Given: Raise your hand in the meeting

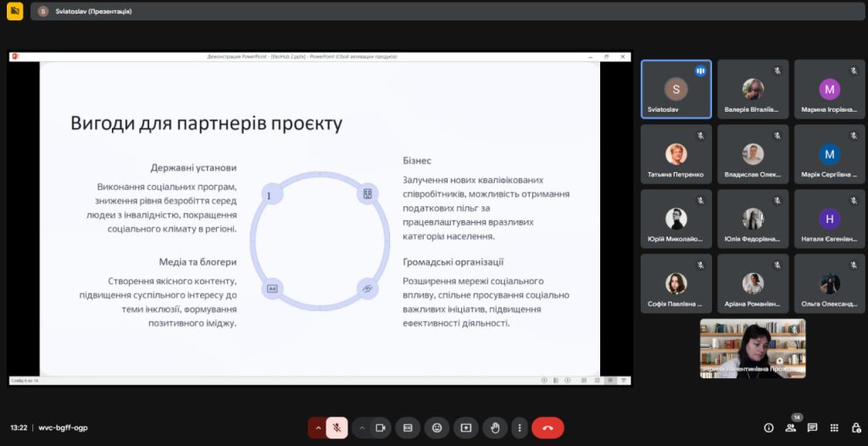Looking at the screenshot, I should point(495,428).
